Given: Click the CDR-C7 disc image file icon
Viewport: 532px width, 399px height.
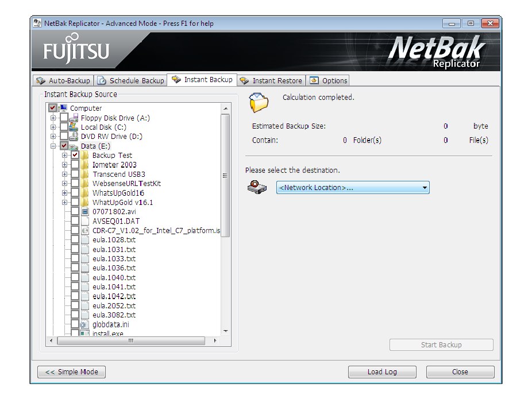Looking at the screenshot, I should pyautogui.click(x=85, y=231).
